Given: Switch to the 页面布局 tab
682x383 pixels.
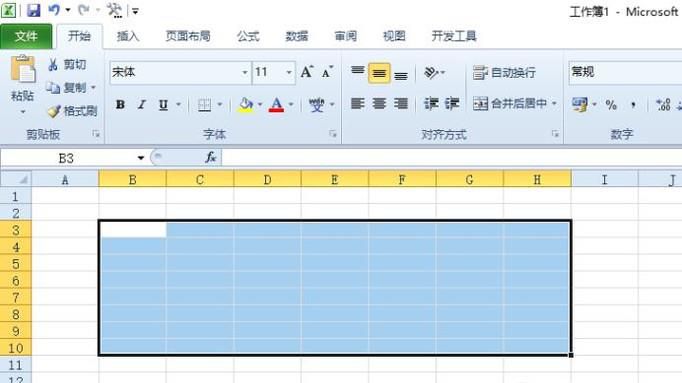Looking at the screenshot, I should 188,36.
